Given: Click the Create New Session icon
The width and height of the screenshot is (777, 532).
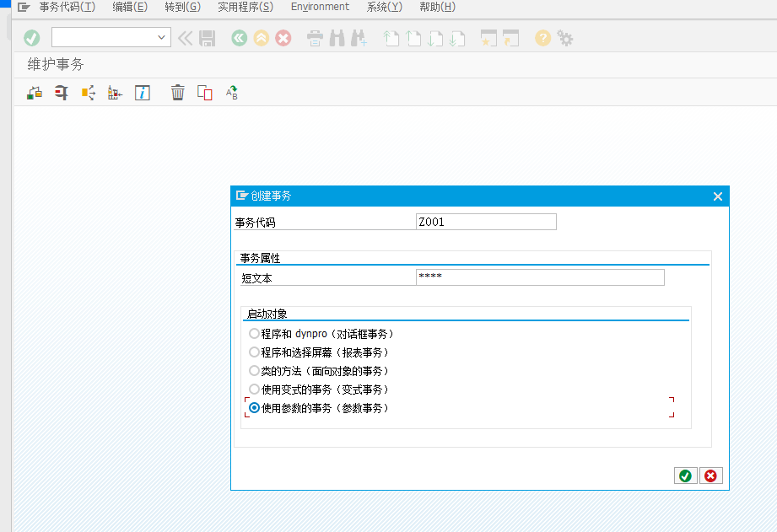Looking at the screenshot, I should (x=488, y=38).
